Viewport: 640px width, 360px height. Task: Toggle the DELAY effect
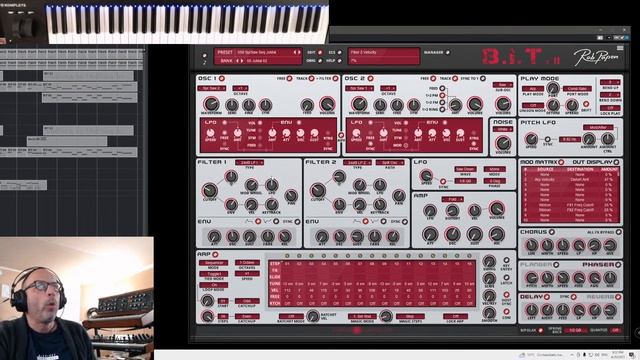547,297
